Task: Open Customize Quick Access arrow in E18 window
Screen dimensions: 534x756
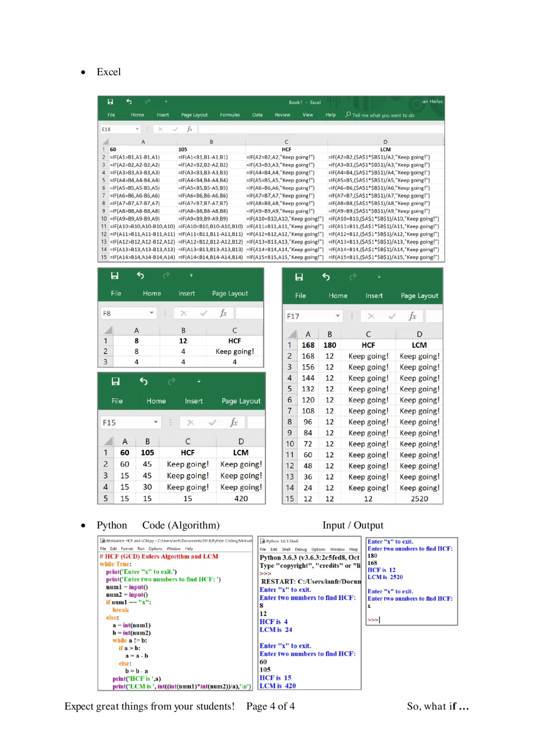Action: 166,102
